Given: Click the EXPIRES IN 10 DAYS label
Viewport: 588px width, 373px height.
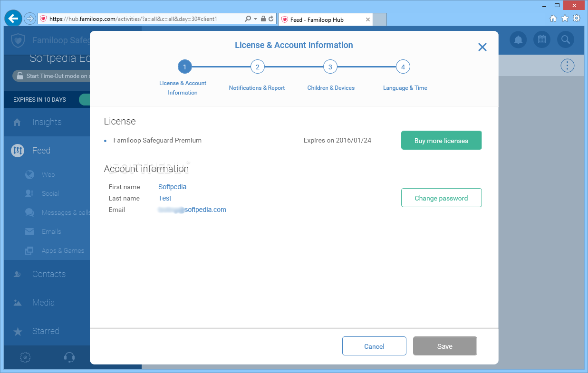Looking at the screenshot, I should click(39, 100).
